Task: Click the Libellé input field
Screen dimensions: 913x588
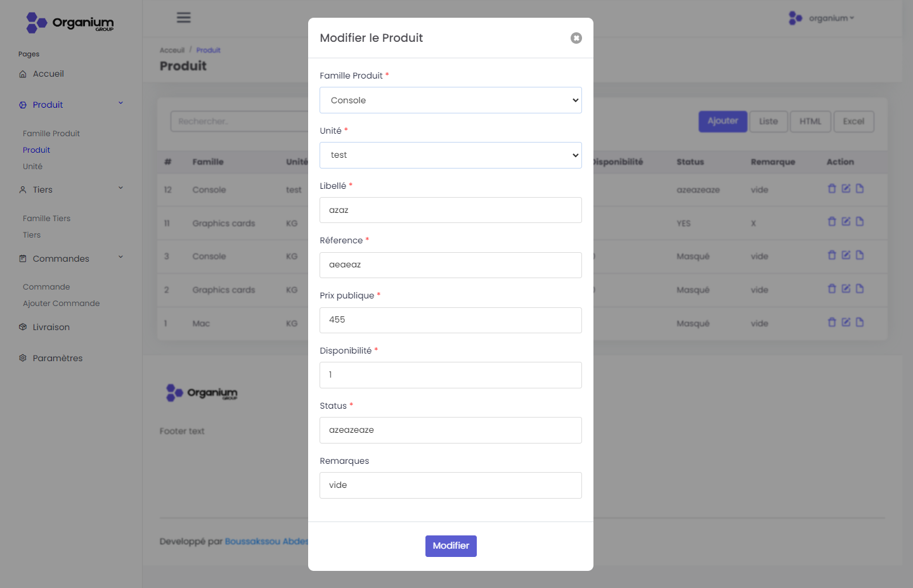Action: (x=450, y=210)
